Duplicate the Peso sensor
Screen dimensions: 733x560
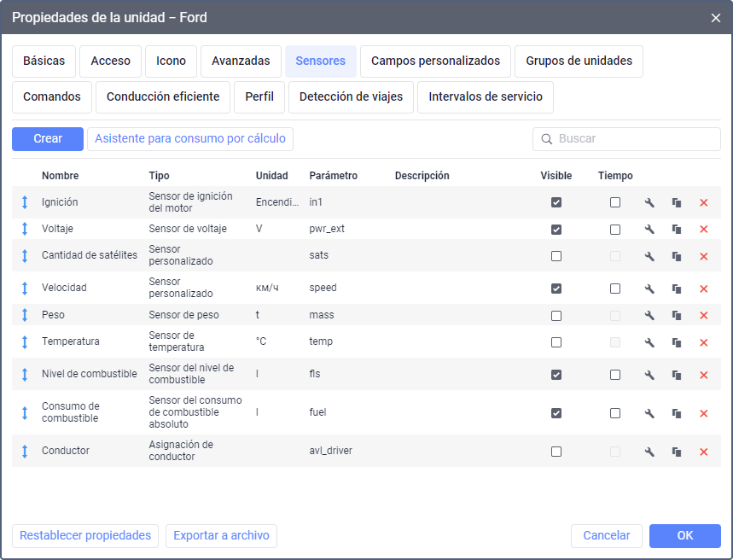click(x=677, y=315)
